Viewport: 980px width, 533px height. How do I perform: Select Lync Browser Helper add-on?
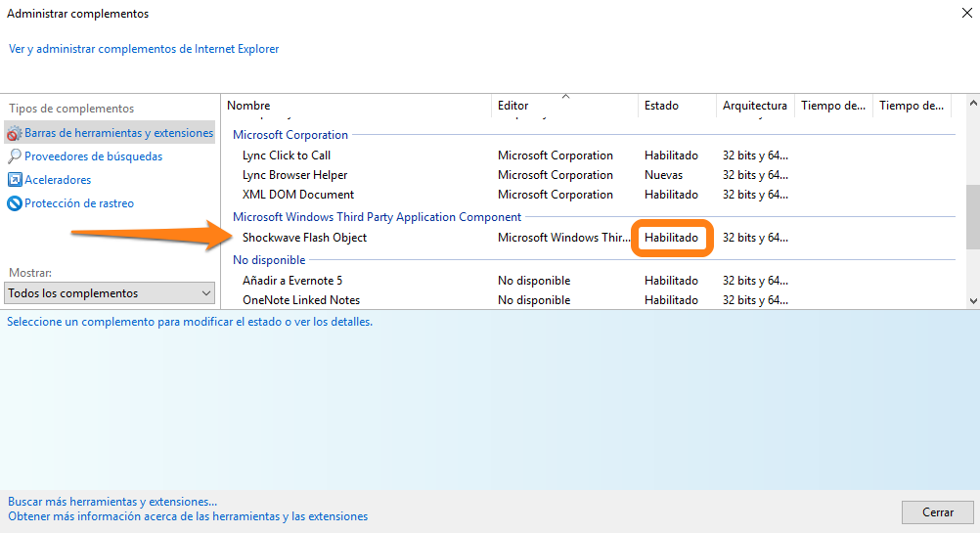[x=294, y=175]
